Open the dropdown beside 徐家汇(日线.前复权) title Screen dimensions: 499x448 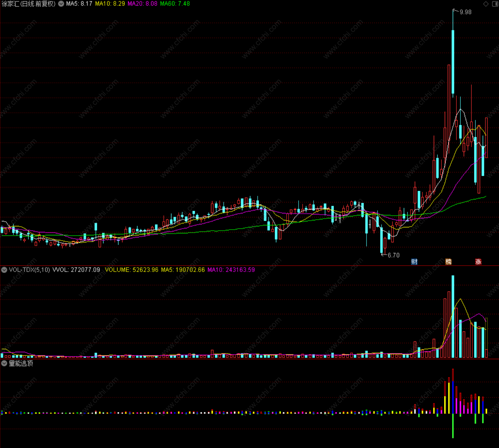[61, 4]
